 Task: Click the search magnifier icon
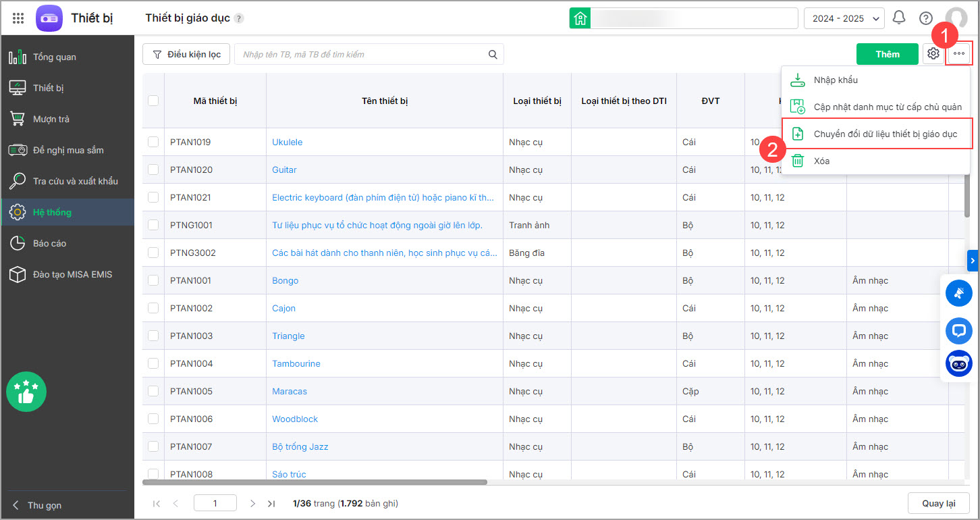pyautogui.click(x=493, y=55)
